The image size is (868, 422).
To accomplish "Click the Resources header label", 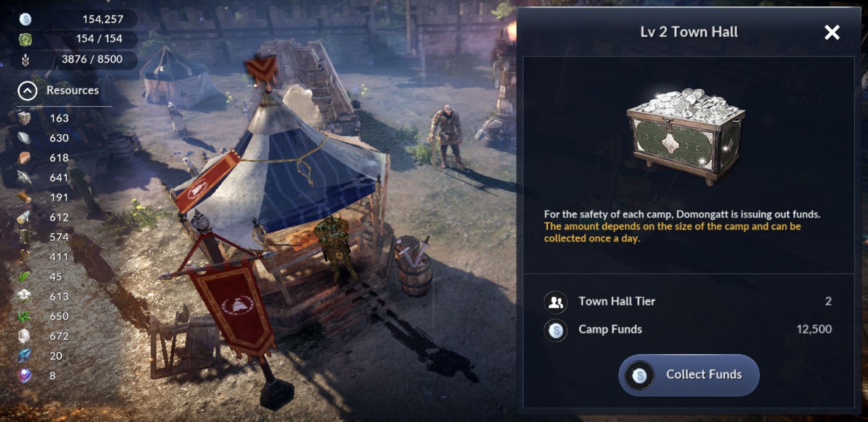I will coord(73,90).
